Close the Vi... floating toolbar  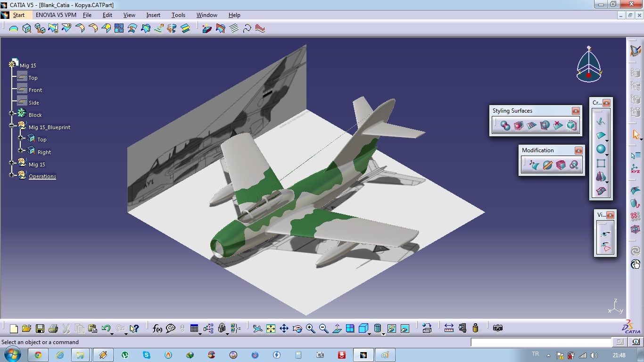(x=611, y=215)
